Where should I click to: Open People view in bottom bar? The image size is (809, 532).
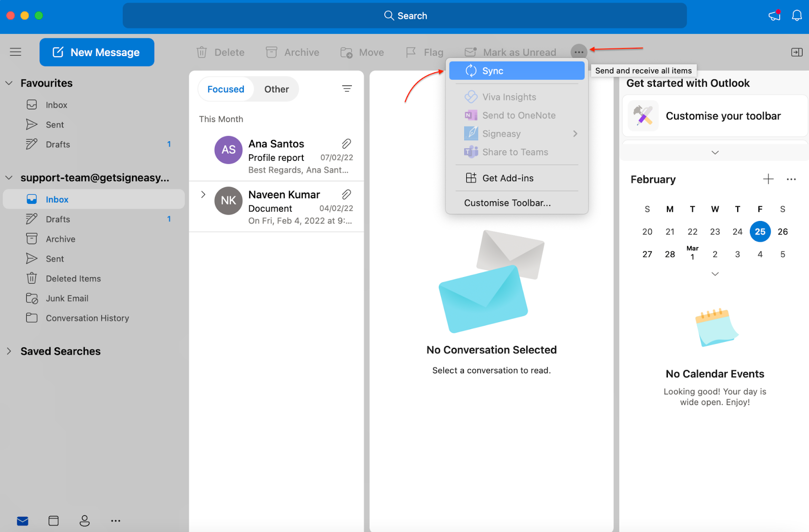pyautogui.click(x=84, y=521)
